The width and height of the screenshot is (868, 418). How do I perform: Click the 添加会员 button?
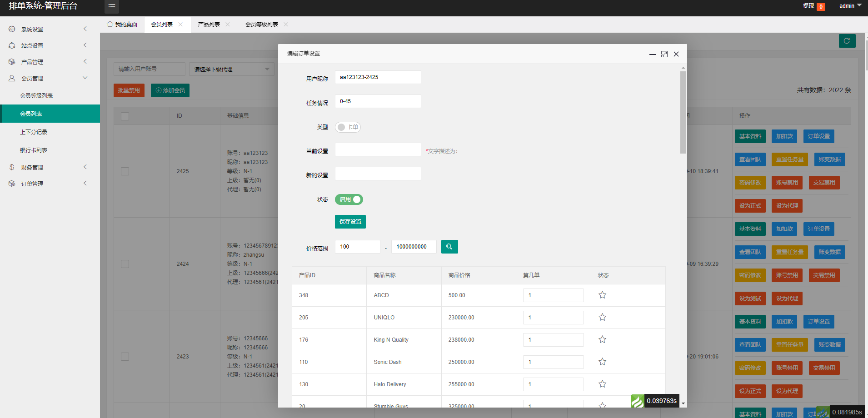170,90
